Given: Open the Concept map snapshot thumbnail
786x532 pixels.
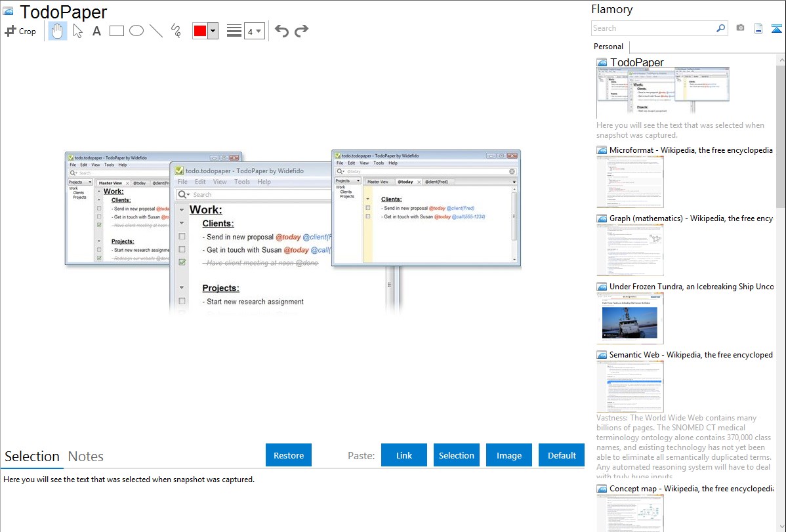Looking at the screenshot, I should [x=630, y=514].
